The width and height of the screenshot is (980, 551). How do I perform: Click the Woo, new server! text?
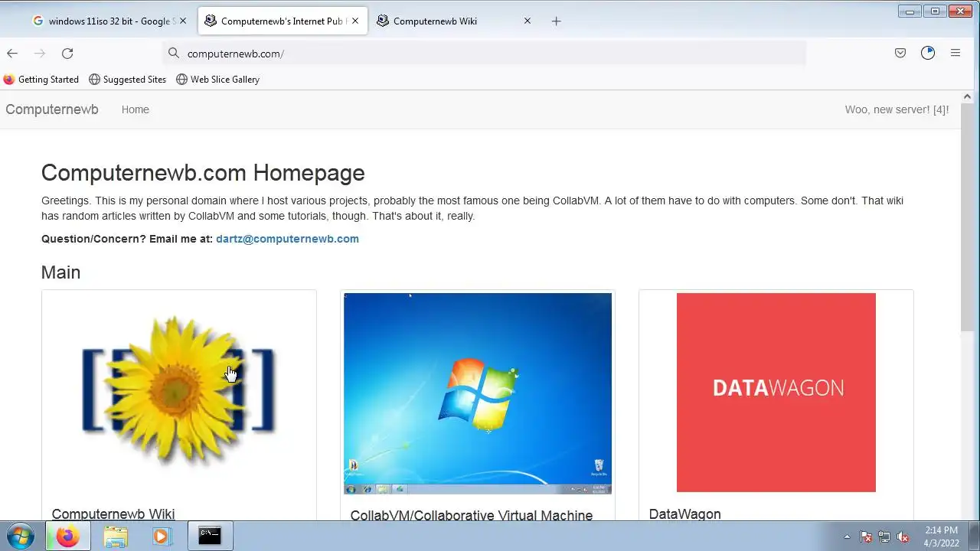pyautogui.click(x=897, y=109)
